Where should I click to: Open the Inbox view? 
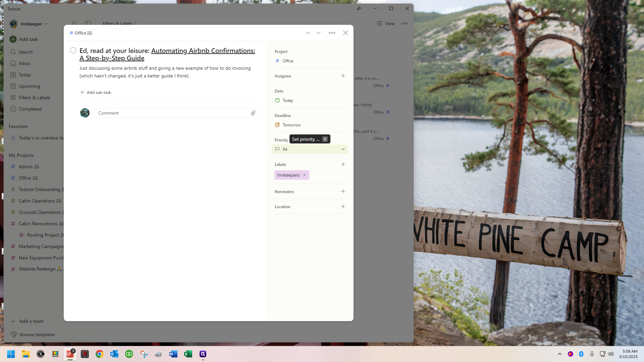(x=20, y=63)
